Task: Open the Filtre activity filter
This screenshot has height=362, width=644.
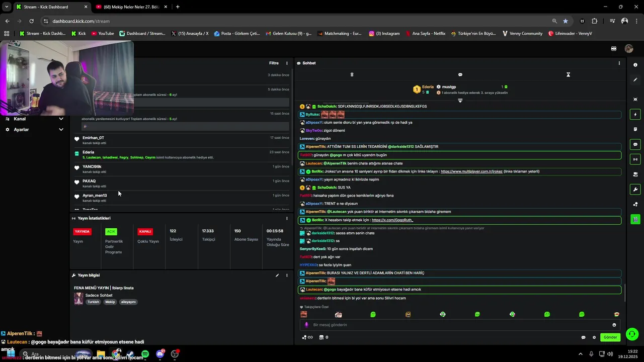Action: (x=274, y=63)
